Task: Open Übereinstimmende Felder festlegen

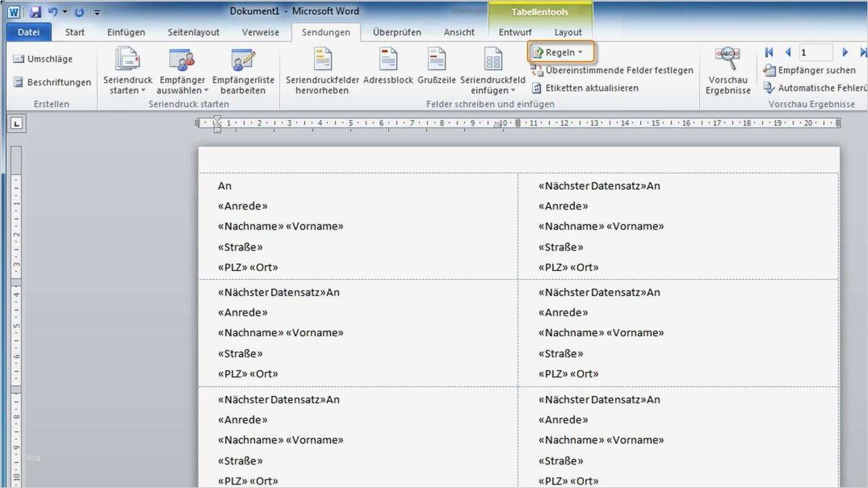Action: tap(612, 70)
